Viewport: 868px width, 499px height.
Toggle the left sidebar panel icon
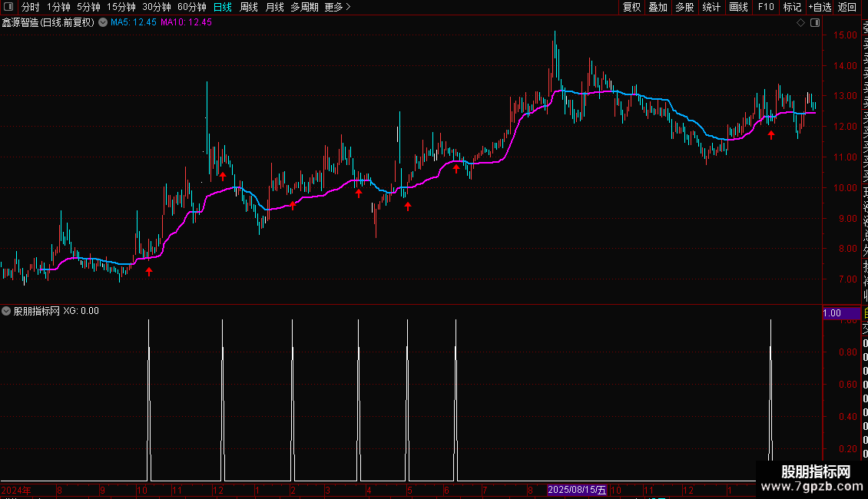8,7
